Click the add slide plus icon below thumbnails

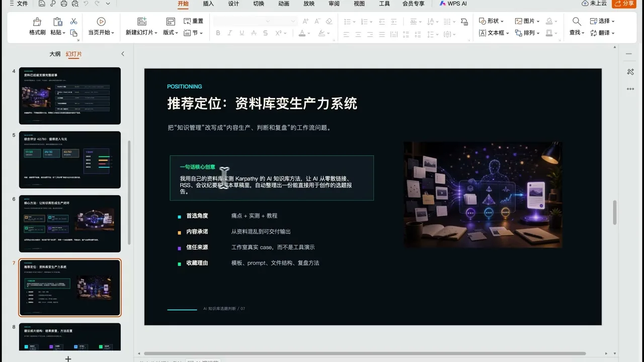tap(68, 358)
